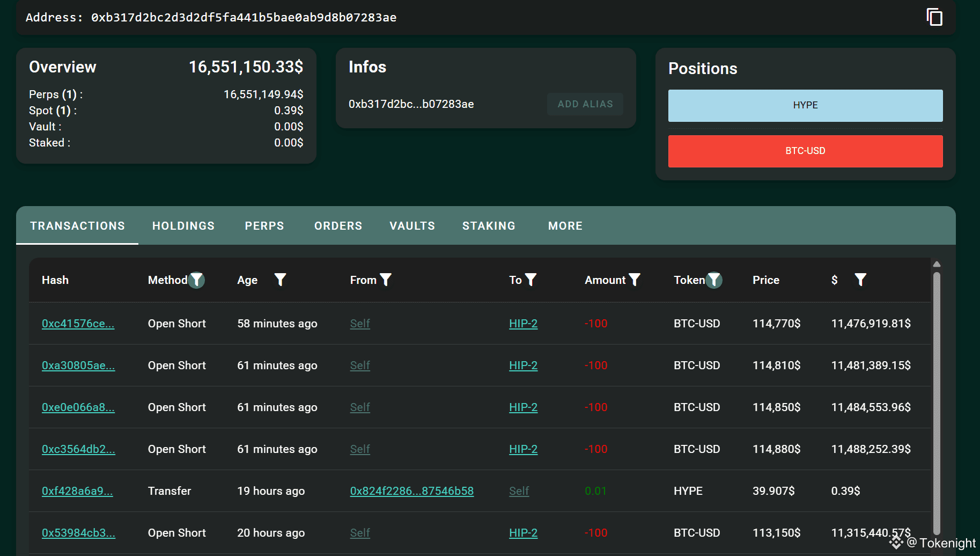Viewport: 980px width, 556px height.
Task: Select the HYPE position button
Action: pos(805,105)
